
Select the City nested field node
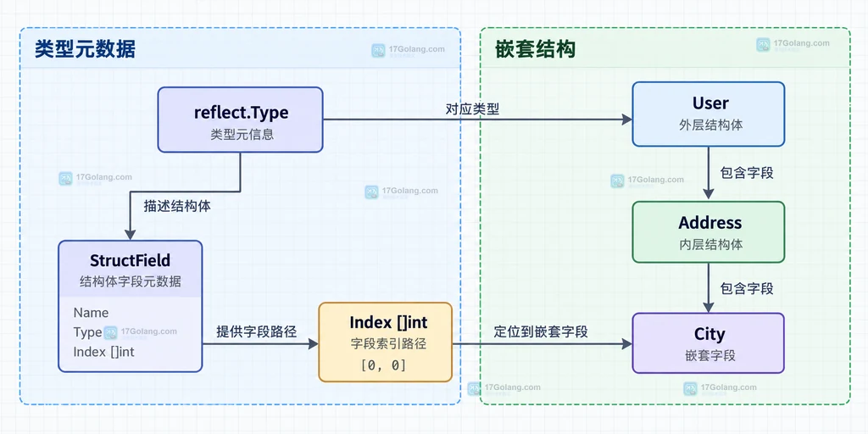point(708,343)
